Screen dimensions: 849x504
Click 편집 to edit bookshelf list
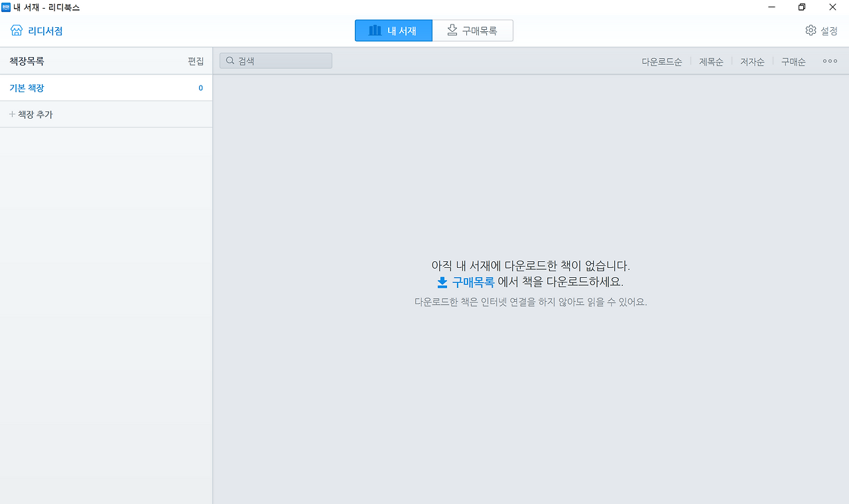click(x=196, y=61)
